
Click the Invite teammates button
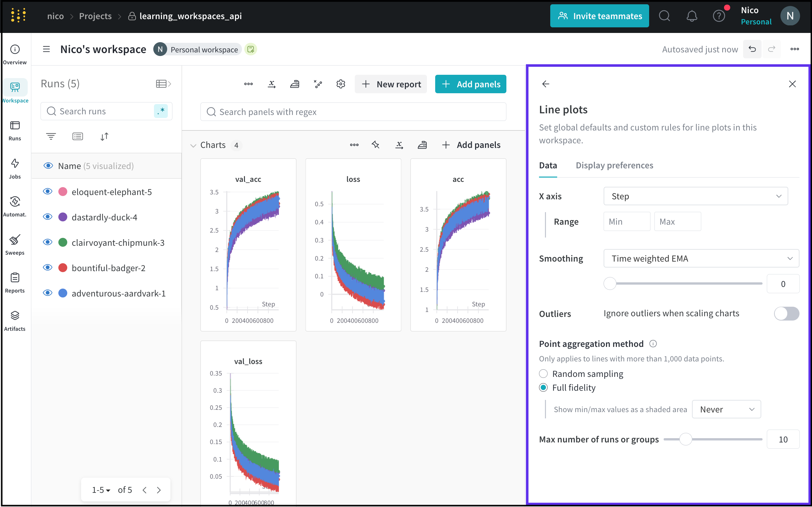coord(599,16)
